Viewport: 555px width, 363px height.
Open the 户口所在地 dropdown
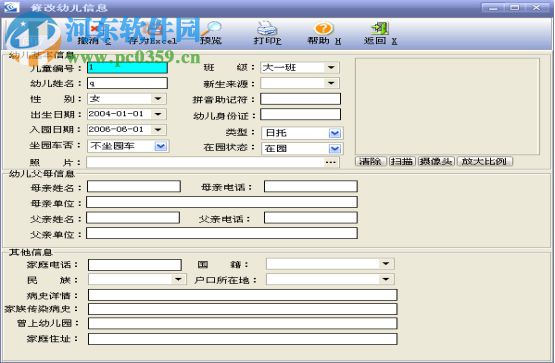tap(385, 280)
